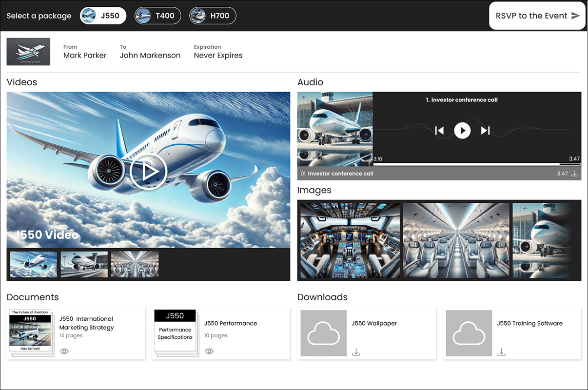This screenshot has height=390, width=588.
Task: Open the cockpit image
Action: (350, 240)
